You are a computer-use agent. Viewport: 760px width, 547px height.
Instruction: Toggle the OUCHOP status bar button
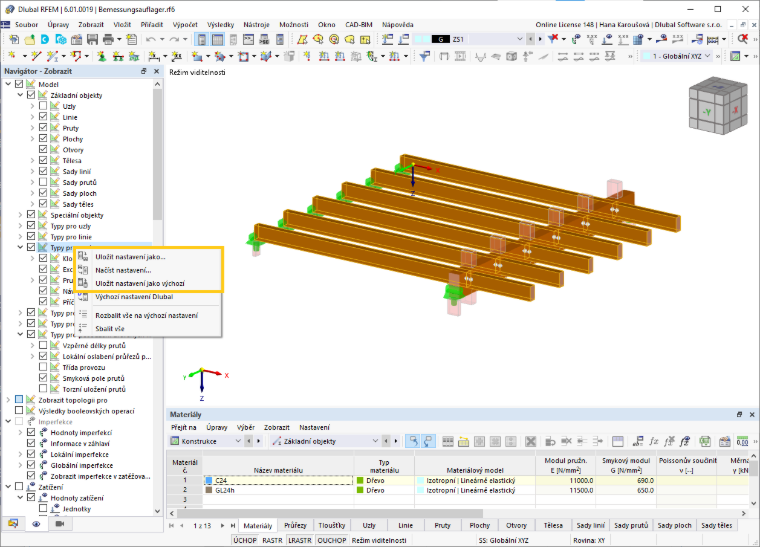point(332,540)
